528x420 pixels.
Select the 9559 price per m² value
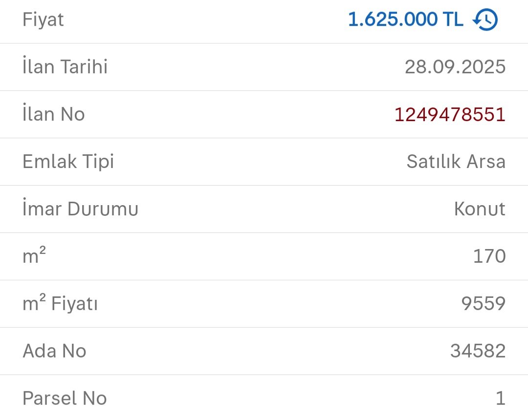coord(483,304)
